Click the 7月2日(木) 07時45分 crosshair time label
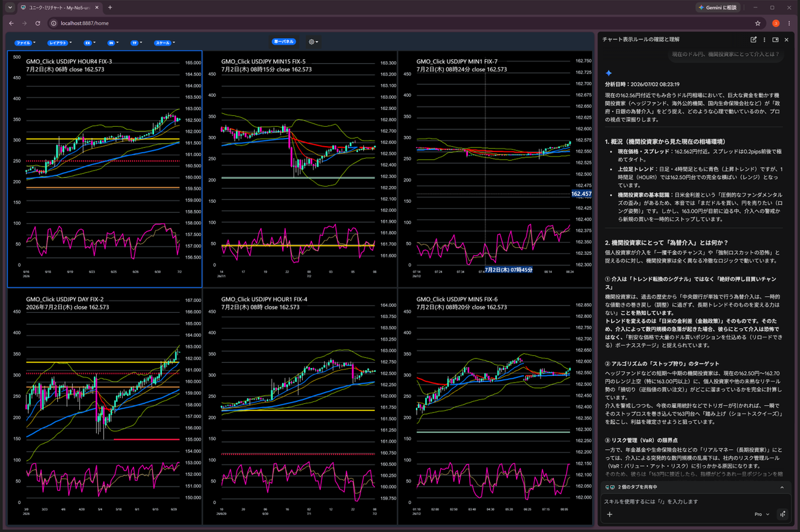800x532 pixels. (508, 270)
